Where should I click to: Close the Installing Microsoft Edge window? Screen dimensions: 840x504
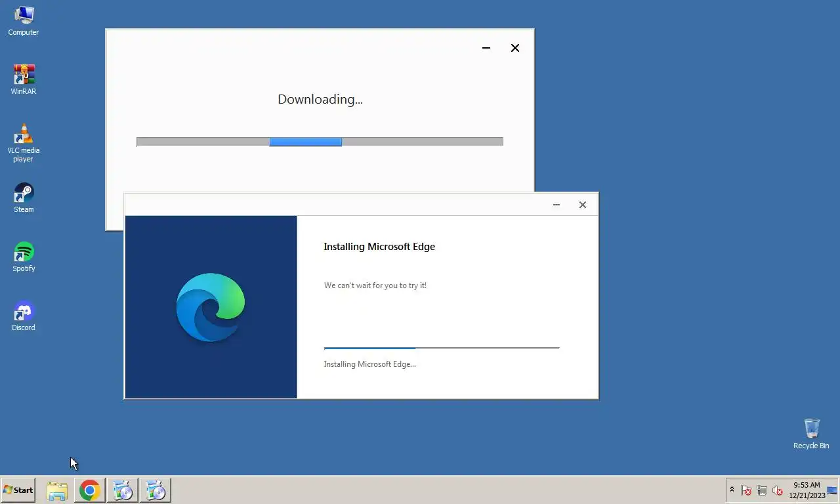(583, 205)
